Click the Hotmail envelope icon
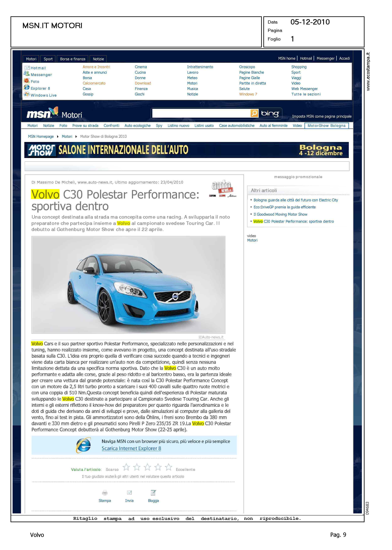The width and height of the screenshot is (392, 550). click(27, 68)
